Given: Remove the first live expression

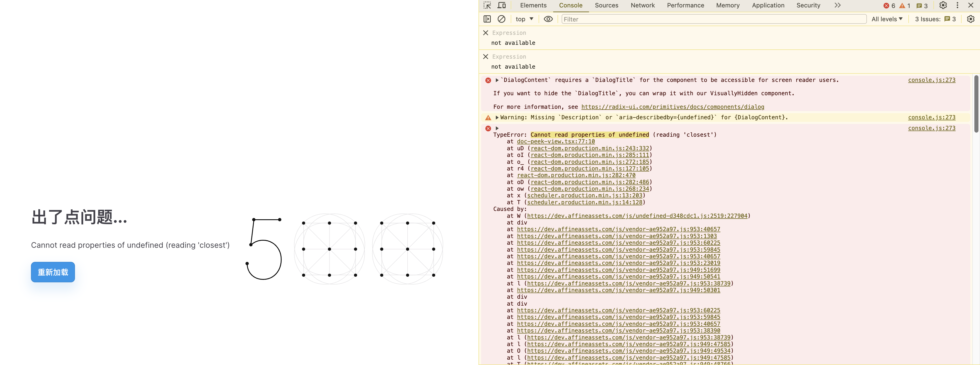Looking at the screenshot, I should tap(485, 33).
